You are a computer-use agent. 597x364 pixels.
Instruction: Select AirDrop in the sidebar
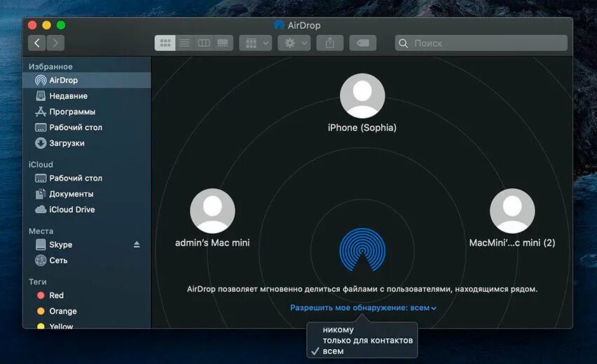[87, 80]
